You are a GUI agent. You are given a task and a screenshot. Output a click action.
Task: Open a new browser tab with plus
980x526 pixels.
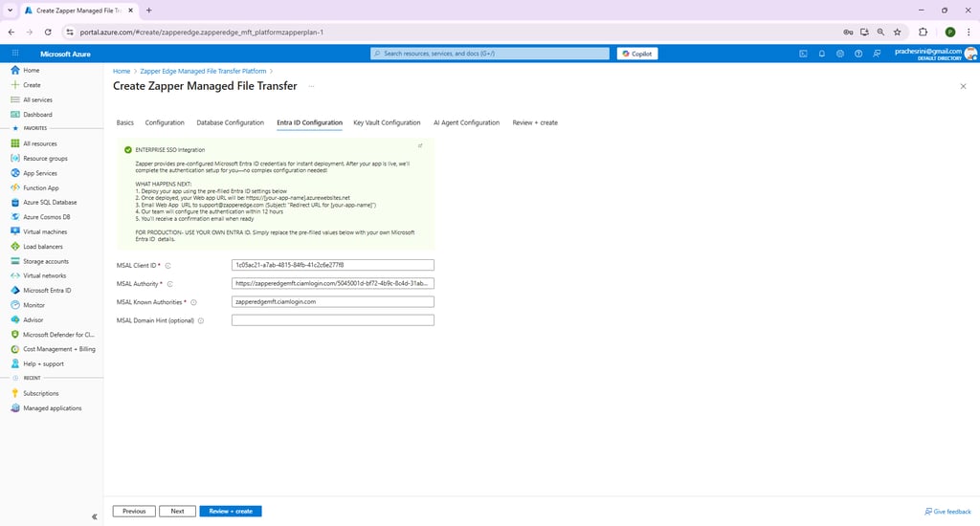point(148,11)
